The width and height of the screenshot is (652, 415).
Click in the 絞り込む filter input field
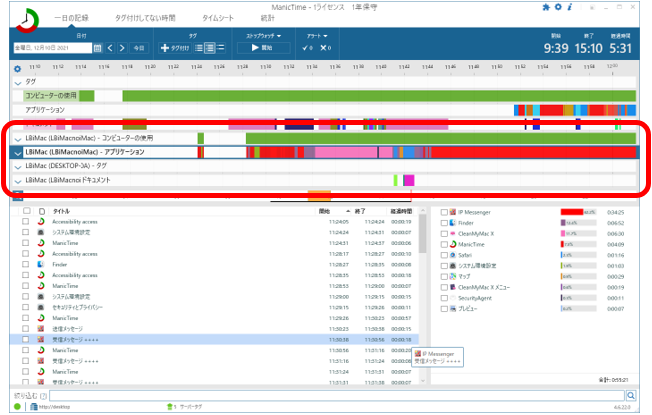pos(337,395)
